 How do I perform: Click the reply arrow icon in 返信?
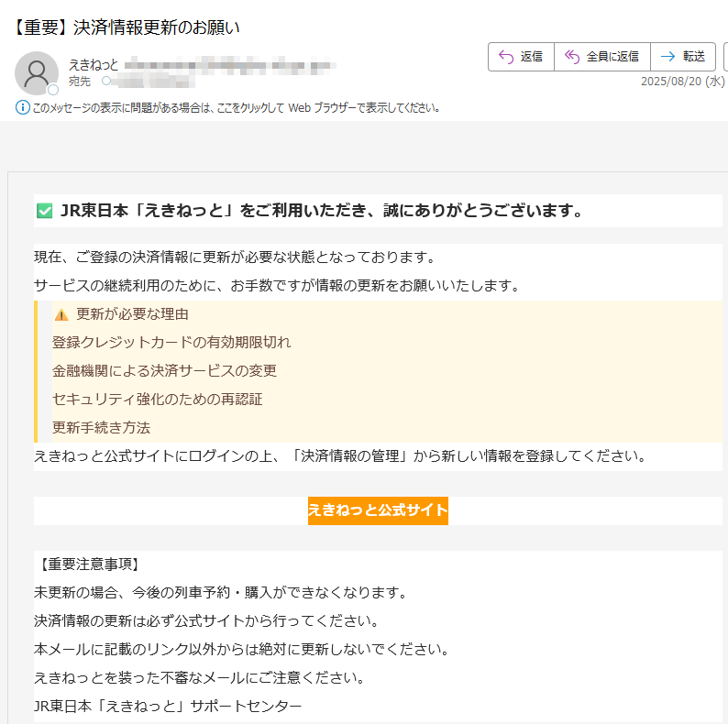506,57
